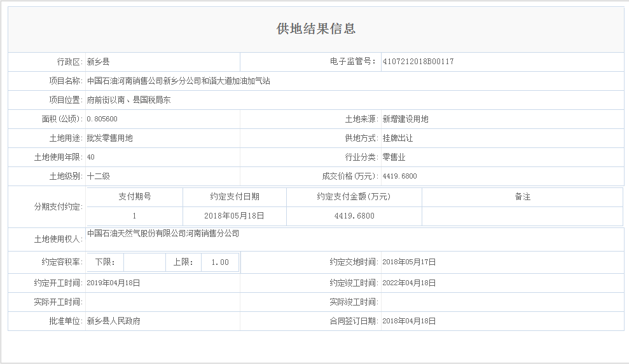Click the land source value 新增建设用地
The image size is (629, 364).
pyautogui.click(x=405, y=119)
